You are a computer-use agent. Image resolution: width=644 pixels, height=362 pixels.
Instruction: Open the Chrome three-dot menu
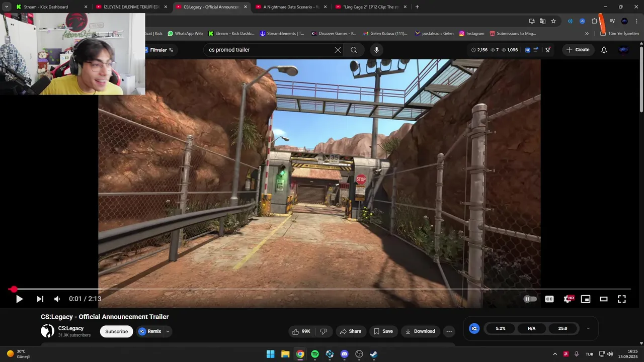(635, 21)
